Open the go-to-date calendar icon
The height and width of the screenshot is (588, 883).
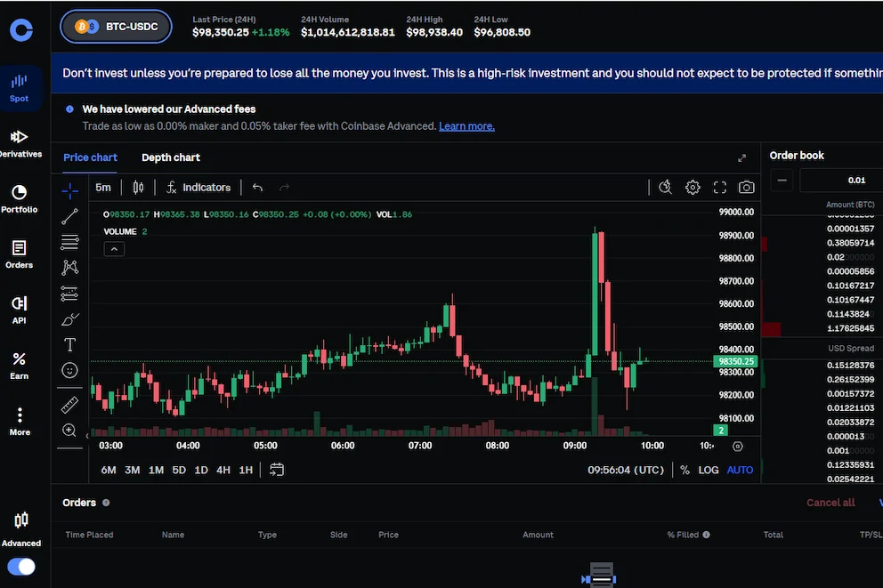pos(277,470)
